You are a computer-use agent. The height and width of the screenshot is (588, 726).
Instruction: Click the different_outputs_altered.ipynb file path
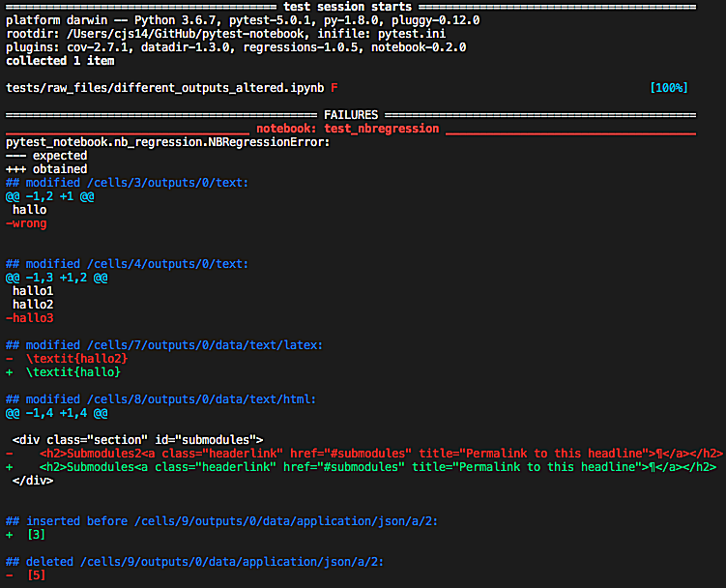pyautogui.click(x=165, y=88)
